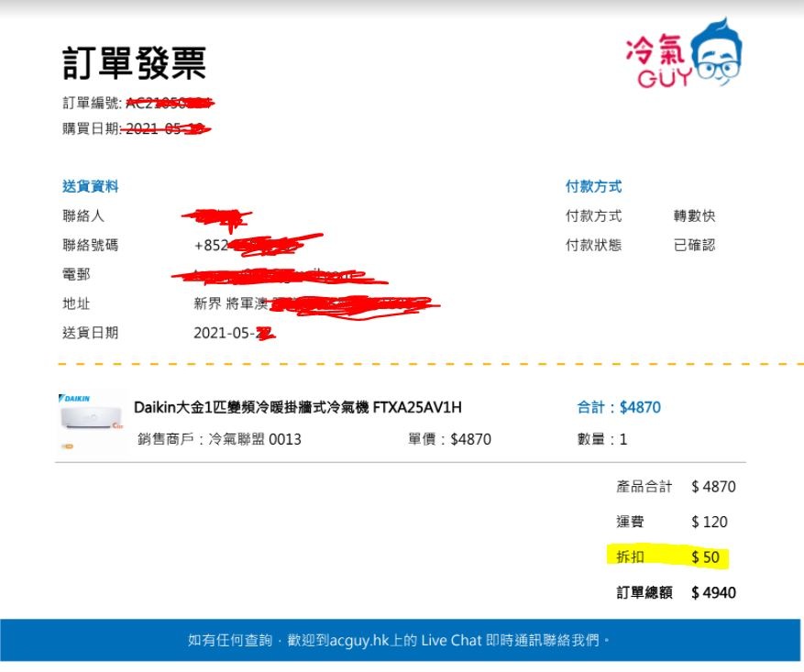Click the 銷售商戶 冷氣聯盟 0013 text
The image size is (804, 672).
click(219, 439)
